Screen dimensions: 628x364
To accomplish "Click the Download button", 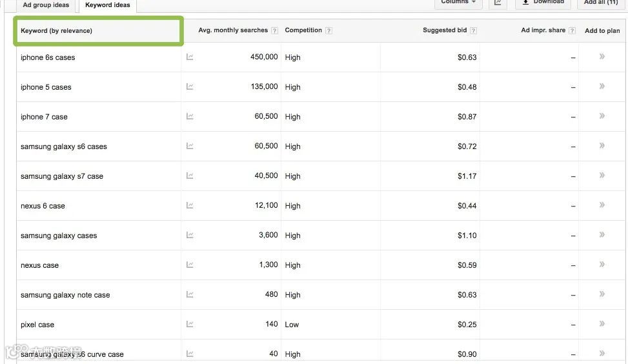I will tap(543, 3).
